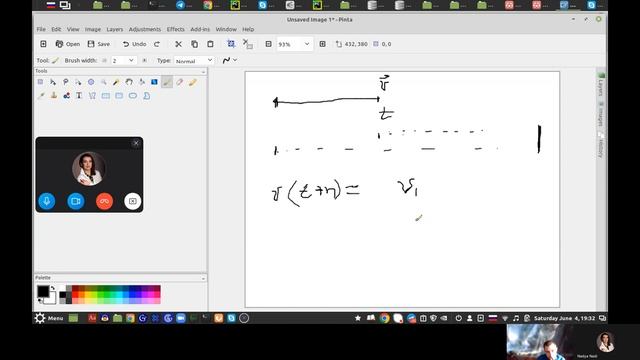Click the Undo button
This screenshot has height=360, width=640.
[134, 44]
